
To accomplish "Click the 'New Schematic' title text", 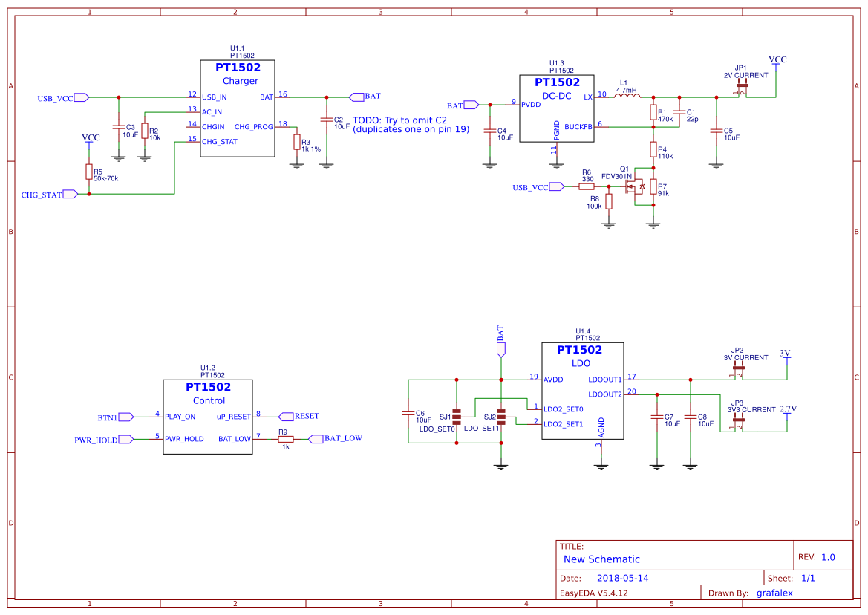I will [601, 559].
